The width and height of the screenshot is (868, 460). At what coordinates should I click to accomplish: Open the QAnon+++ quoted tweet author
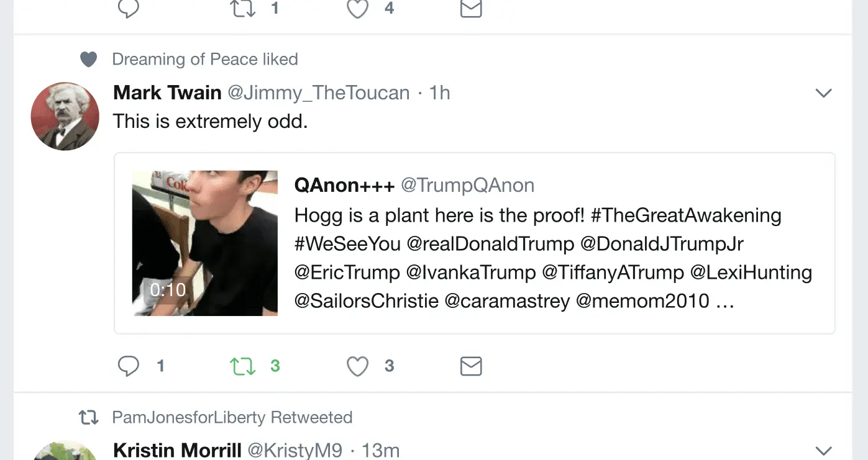click(x=344, y=185)
